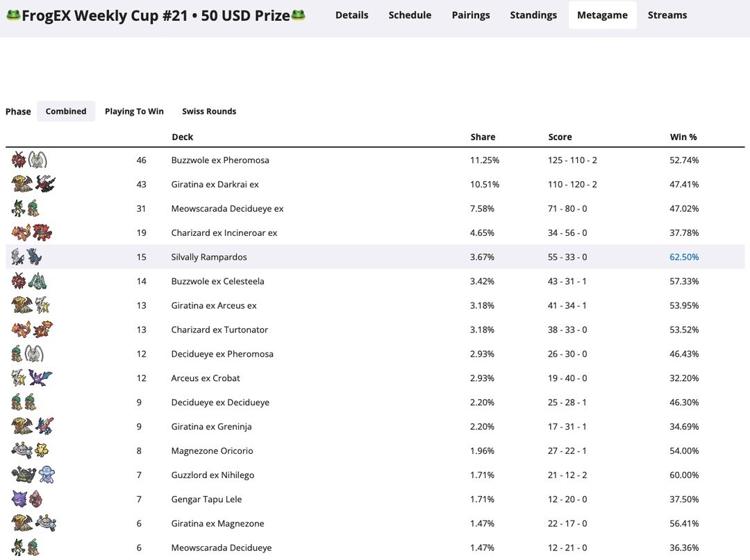Click the 62.50% win rate link

point(684,257)
